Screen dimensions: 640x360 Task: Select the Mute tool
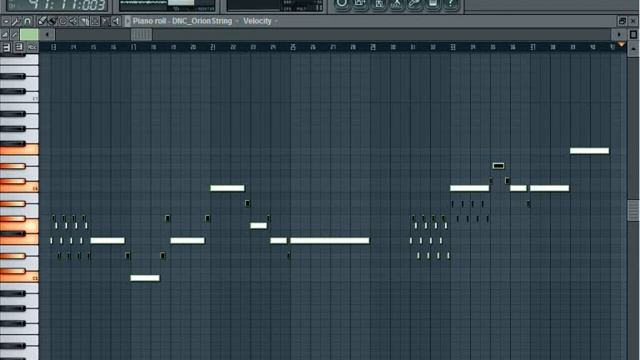click(73, 21)
